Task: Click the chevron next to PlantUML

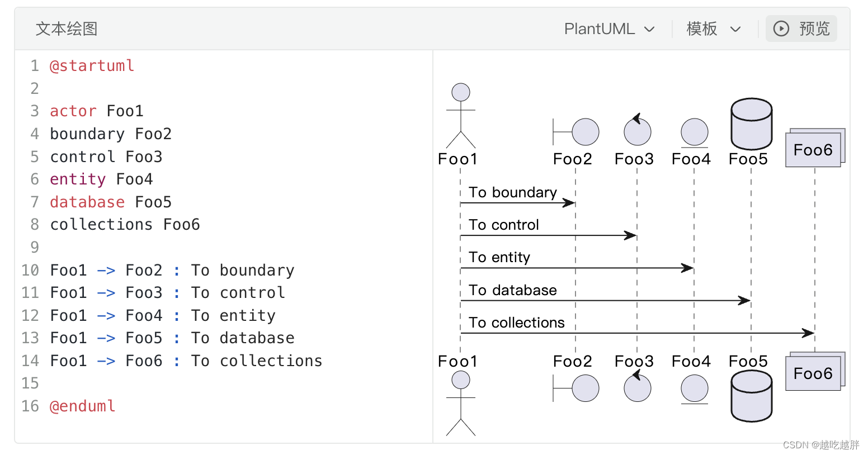Action: pyautogui.click(x=649, y=29)
